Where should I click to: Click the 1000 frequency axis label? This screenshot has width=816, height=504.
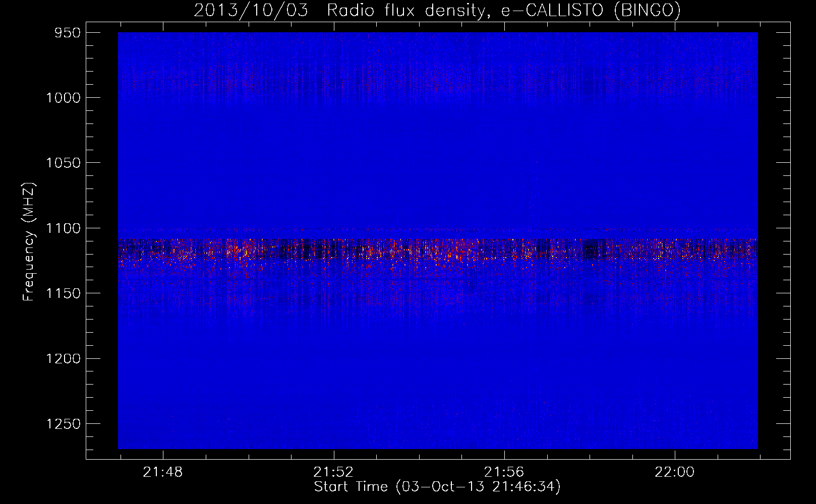[63, 98]
